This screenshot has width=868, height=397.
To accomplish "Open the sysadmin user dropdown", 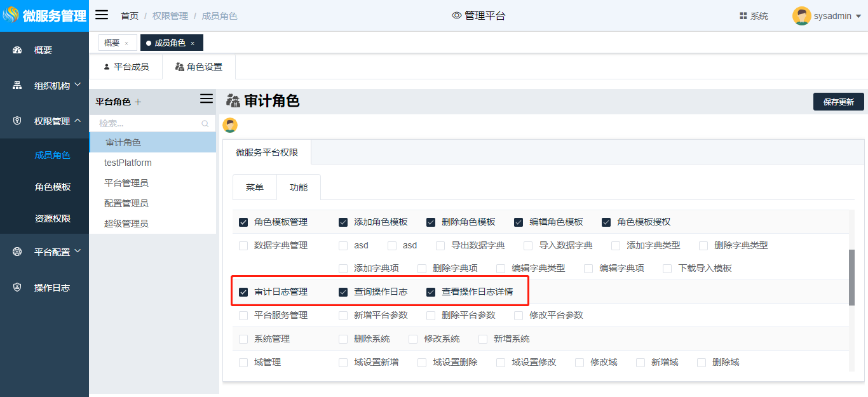I will click(x=827, y=16).
